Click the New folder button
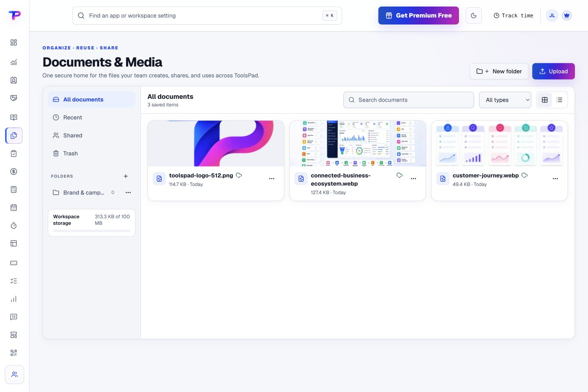The image size is (588, 392). (x=499, y=71)
